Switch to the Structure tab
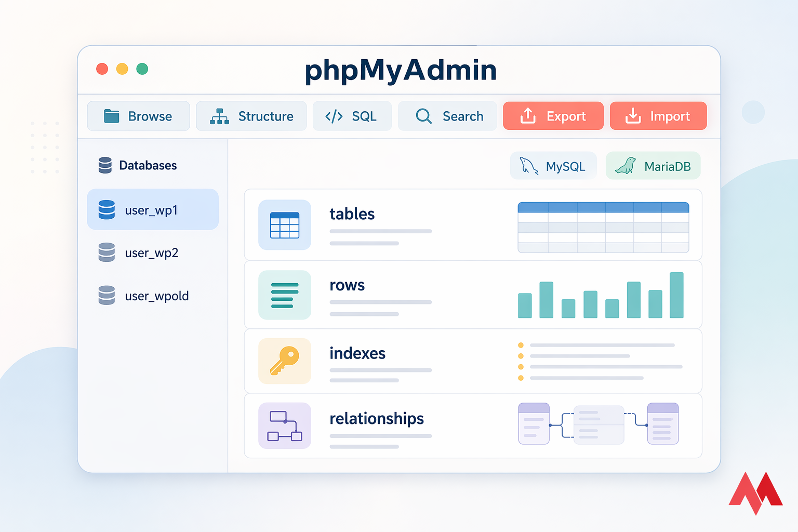 251,116
